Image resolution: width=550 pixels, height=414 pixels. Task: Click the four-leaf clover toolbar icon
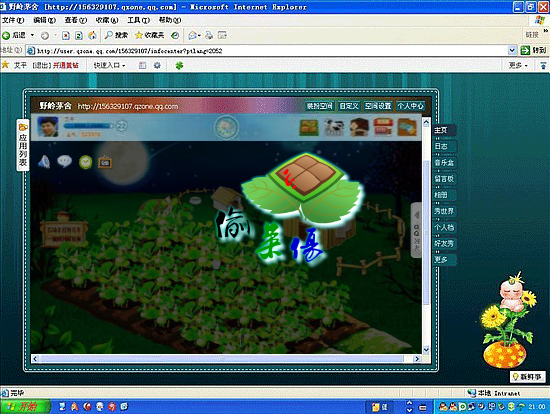pos(179,65)
